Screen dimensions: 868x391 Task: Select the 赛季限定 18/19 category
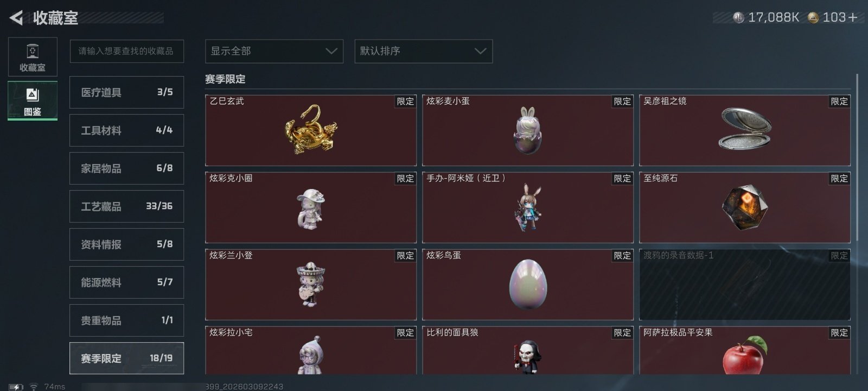click(127, 358)
